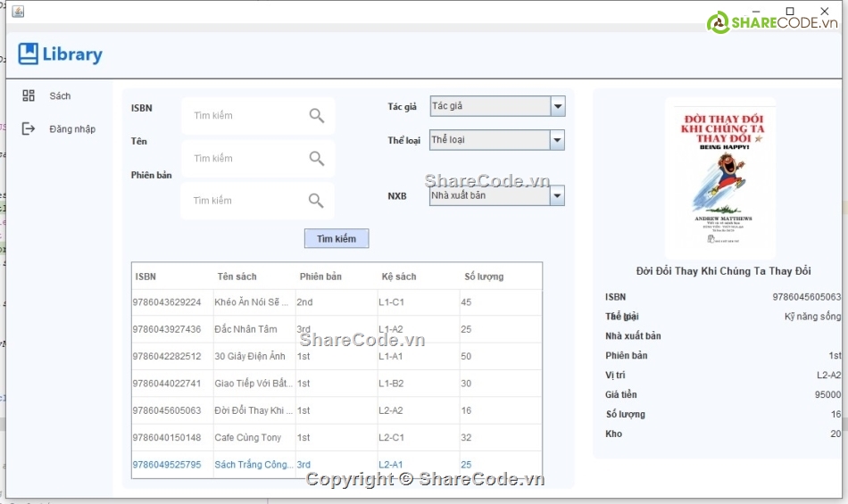Select row with ISBN 9786049525795
Image resolution: width=848 pixels, height=504 pixels.
[337, 465]
